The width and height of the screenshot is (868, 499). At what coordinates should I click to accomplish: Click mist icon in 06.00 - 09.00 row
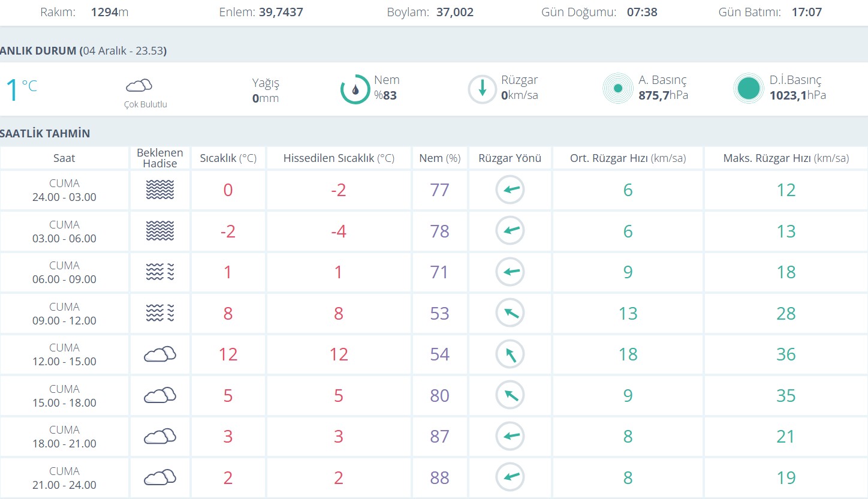point(160,272)
